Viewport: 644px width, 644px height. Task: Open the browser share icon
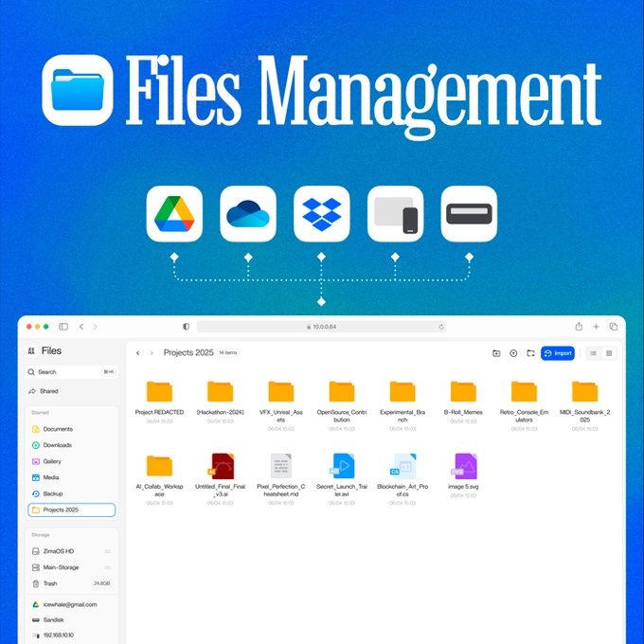point(579,326)
